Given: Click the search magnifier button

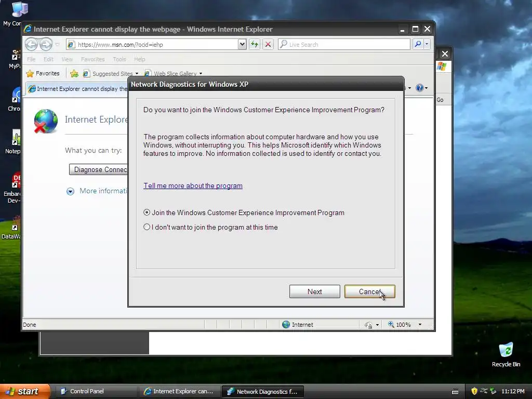Looking at the screenshot, I should pyautogui.click(x=418, y=44).
